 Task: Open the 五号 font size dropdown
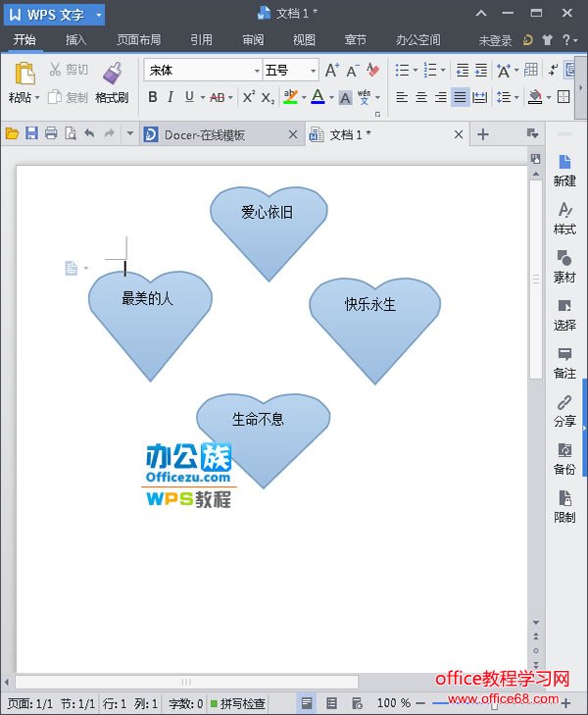pyautogui.click(x=313, y=71)
